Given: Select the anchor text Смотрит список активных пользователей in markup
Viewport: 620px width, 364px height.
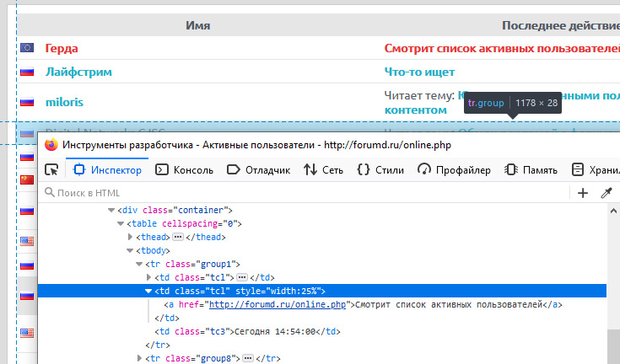Looking at the screenshot, I should coord(449,304).
